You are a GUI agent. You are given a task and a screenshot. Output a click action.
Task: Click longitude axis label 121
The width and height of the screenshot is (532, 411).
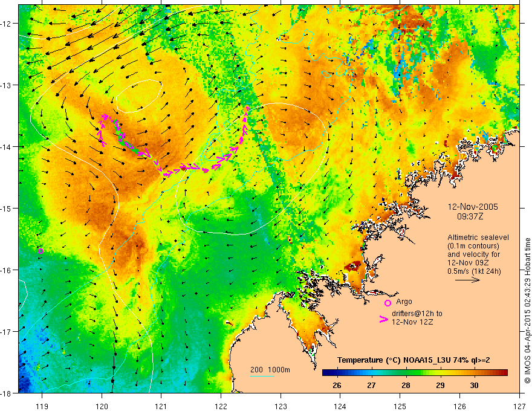[x=161, y=406]
